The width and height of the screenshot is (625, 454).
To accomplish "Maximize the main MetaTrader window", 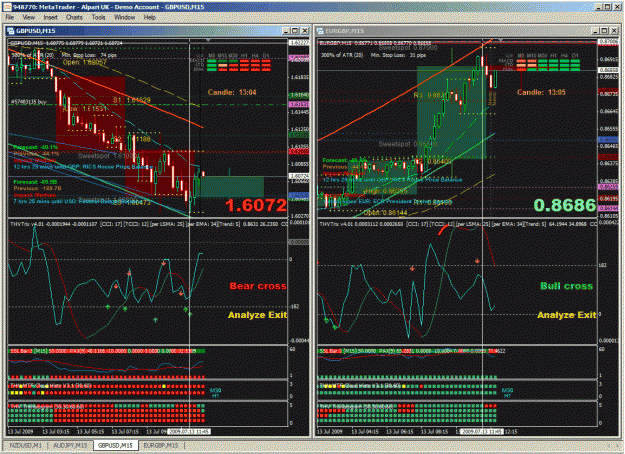I will 607,7.
